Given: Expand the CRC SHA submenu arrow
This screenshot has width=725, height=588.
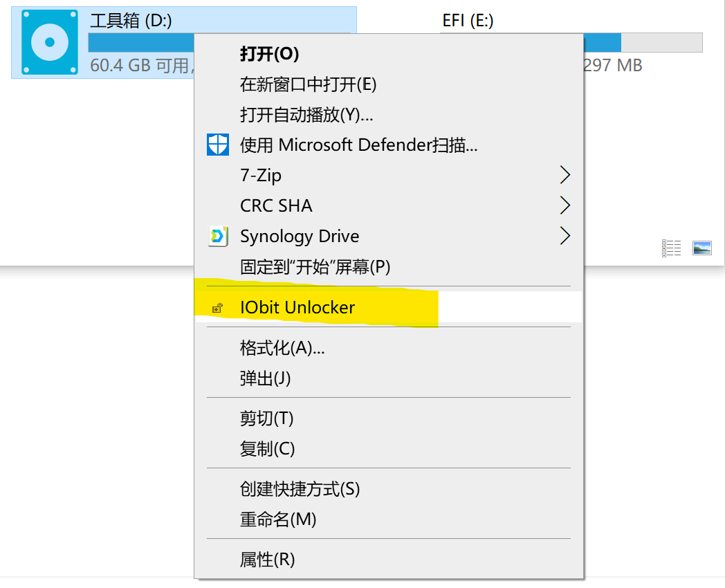Looking at the screenshot, I should click(x=565, y=205).
